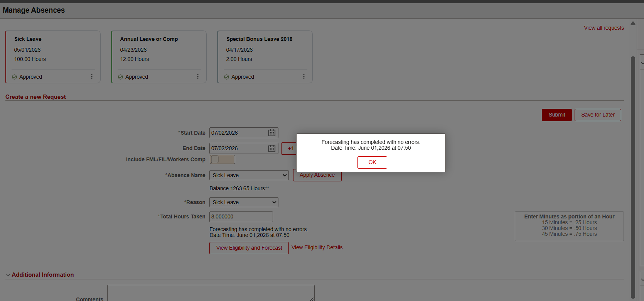Open the End Date calendar picker
This screenshot has height=301, width=644.
tap(272, 148)
